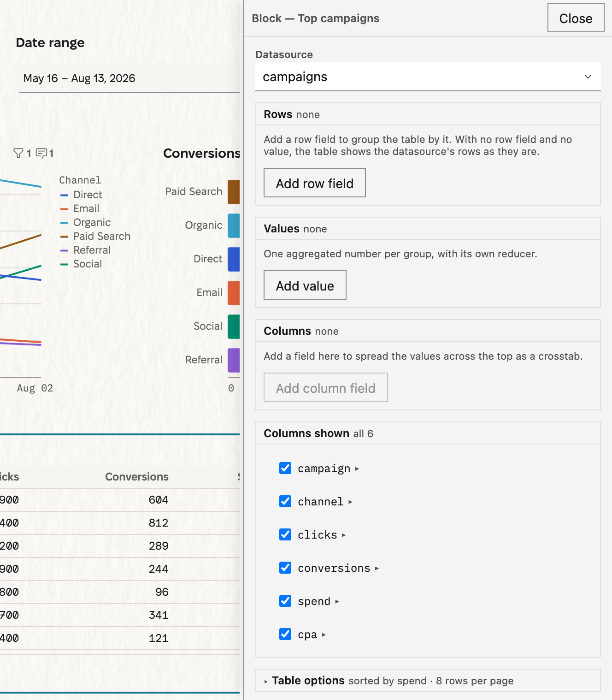Click the Email orange bar
Image resolution: width=612 pixels, height=700 pixels.
(234, 293)
